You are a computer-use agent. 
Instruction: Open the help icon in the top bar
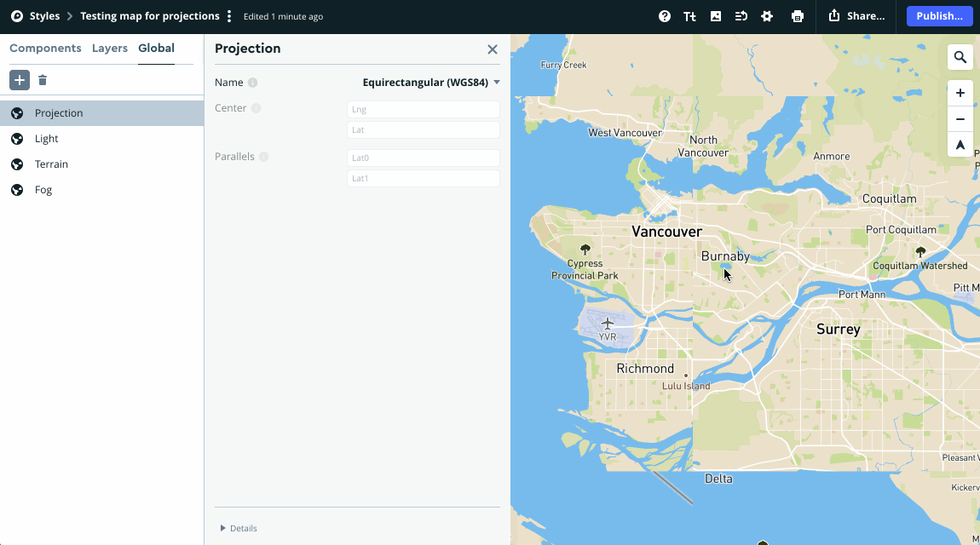tap(664, 15)
